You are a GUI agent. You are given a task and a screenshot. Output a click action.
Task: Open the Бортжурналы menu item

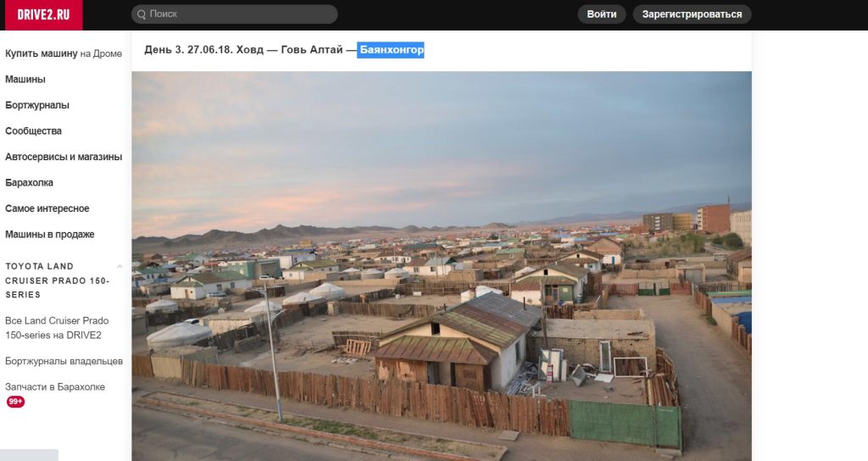click(37, 105)
